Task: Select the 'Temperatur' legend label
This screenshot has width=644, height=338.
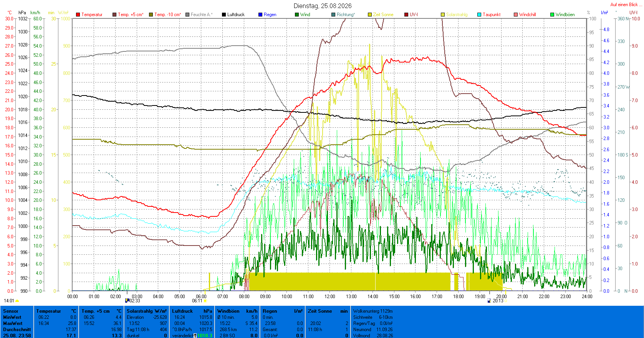Action: [92, 15]
